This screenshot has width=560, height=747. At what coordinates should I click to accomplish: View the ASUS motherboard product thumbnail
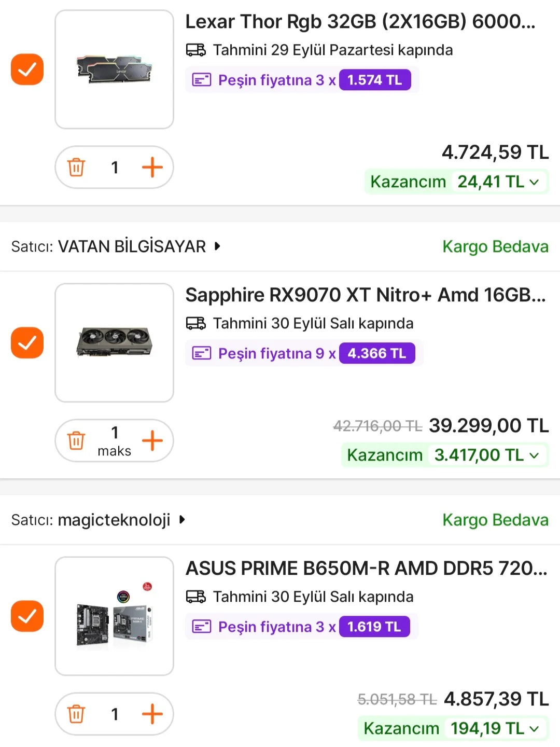click(114, 616)
